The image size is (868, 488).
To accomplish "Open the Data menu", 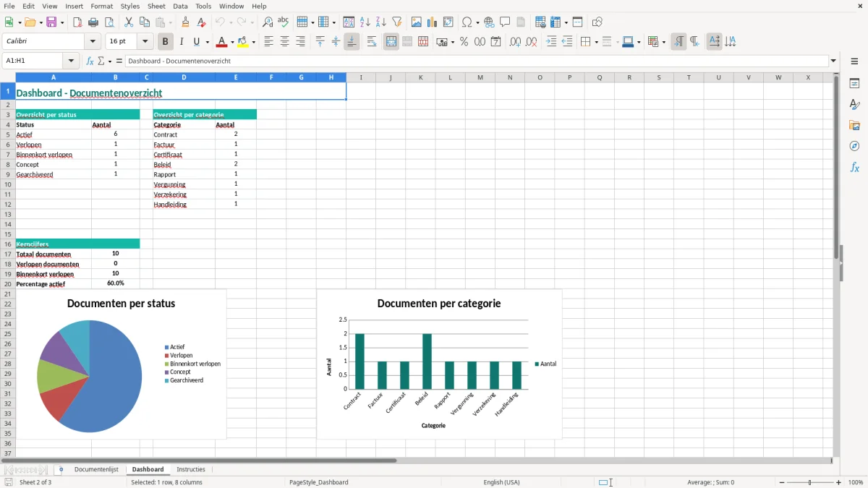I will point(180,6).
